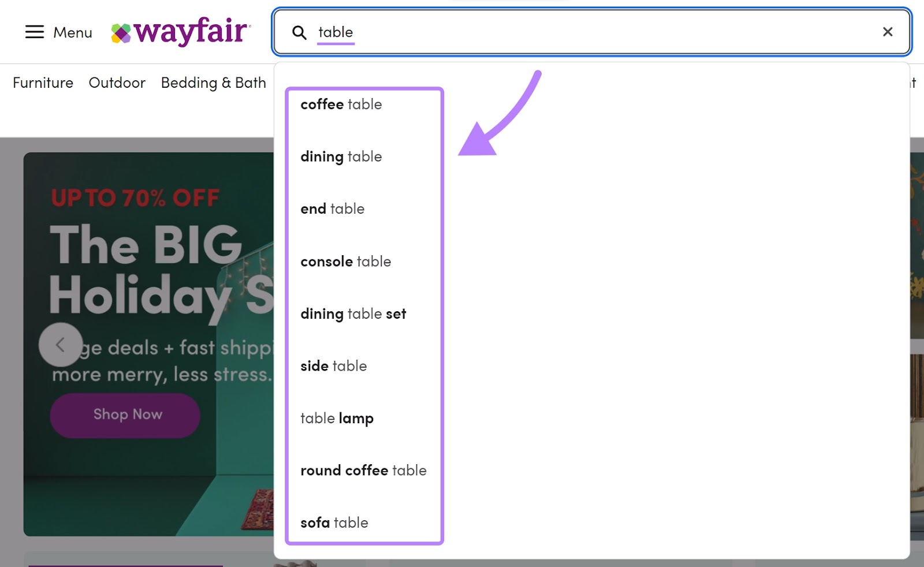Screen dimensions: 924x567
Task: Select the "coffee table" suggestion
Action: pyautogui.click(x=341, y=105)
